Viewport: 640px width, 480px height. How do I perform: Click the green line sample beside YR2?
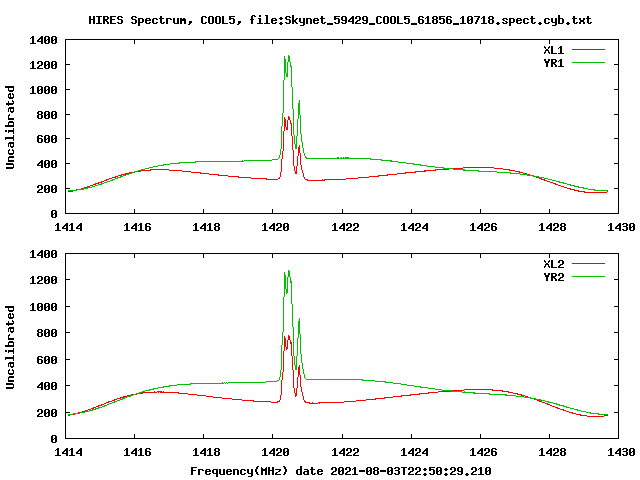[x=588, y=277]
